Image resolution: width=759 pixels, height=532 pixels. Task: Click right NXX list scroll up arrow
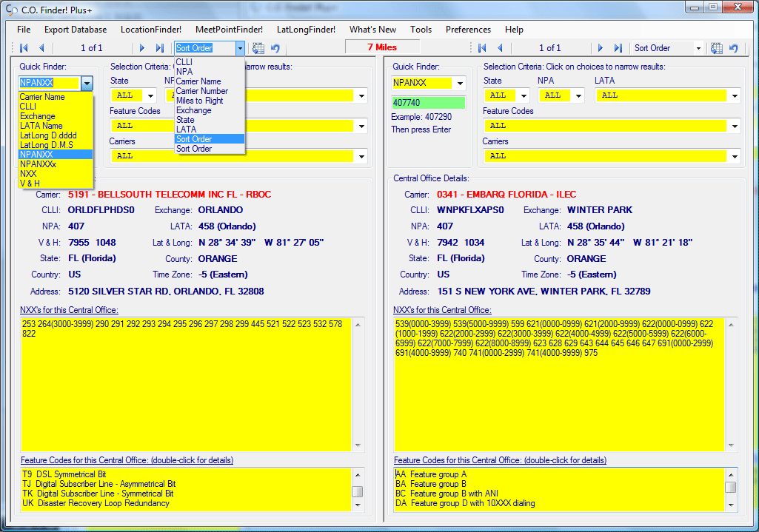click(x=731, y=325)
